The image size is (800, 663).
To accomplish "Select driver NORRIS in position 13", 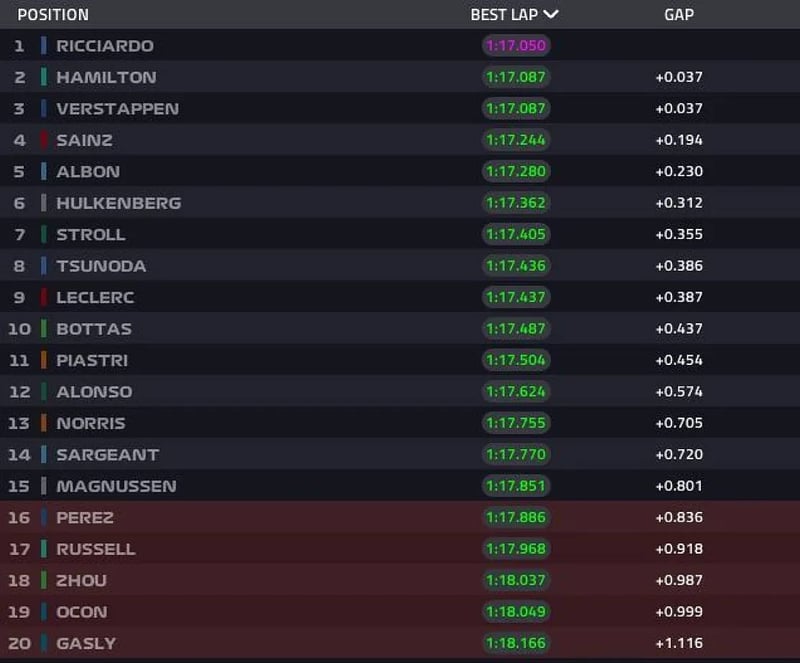I will 91,423.
